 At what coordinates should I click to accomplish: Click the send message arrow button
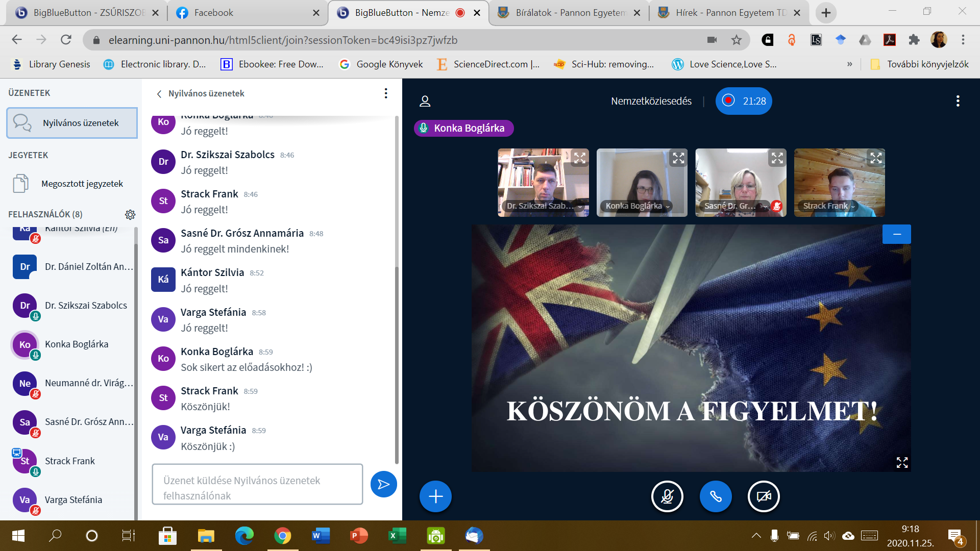tap(383, 484)
